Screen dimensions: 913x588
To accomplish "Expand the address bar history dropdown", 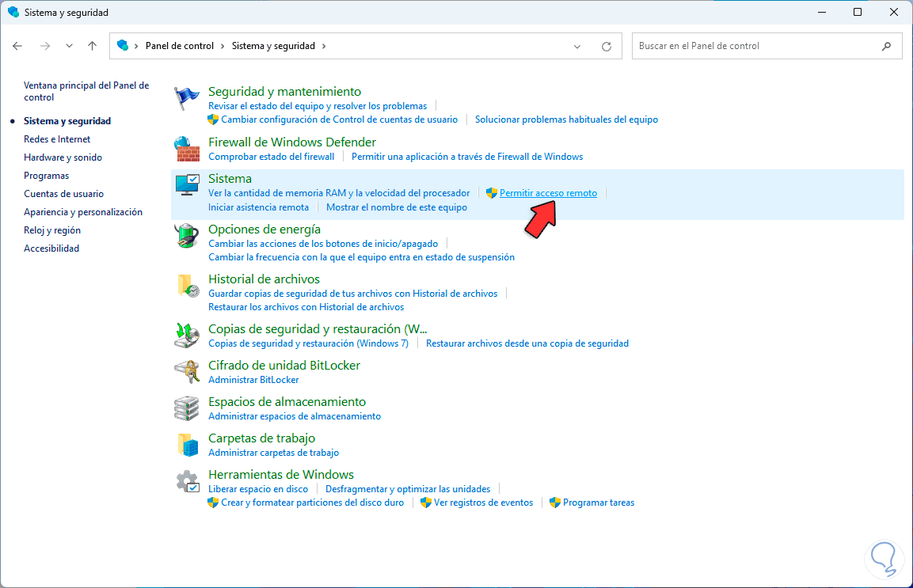I will [577, 46].
